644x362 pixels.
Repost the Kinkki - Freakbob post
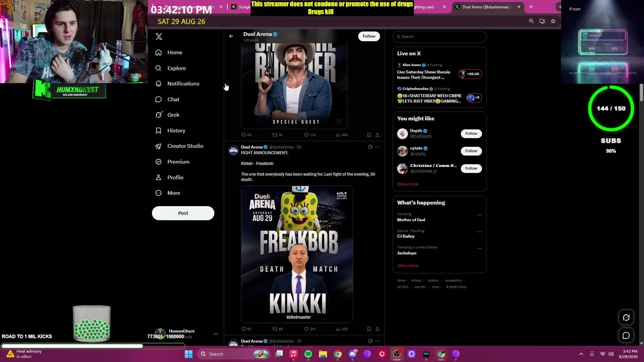(275, 329)
